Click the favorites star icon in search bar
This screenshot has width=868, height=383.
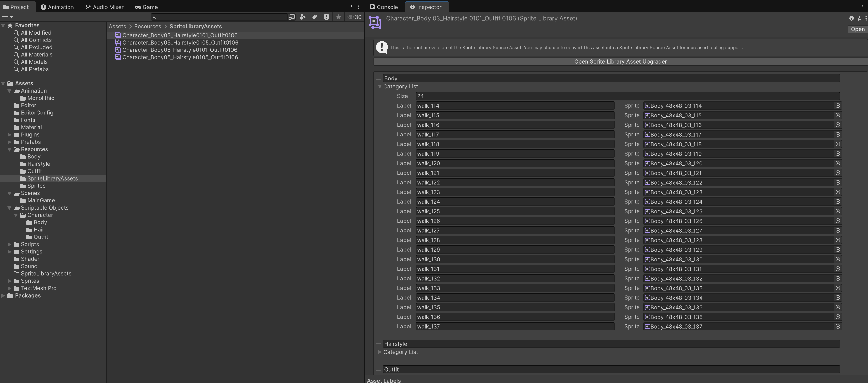pyautogui.click(x=338, y=17)
